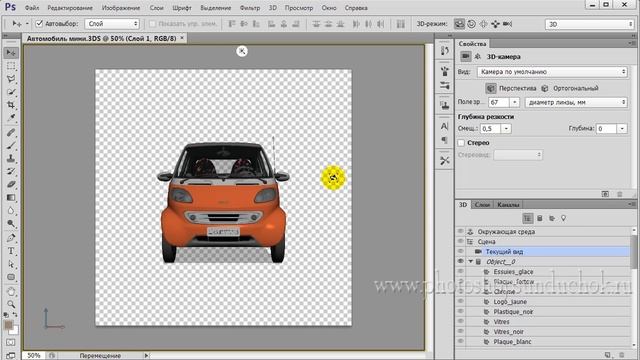Select the Type tool

click(11, 251)
